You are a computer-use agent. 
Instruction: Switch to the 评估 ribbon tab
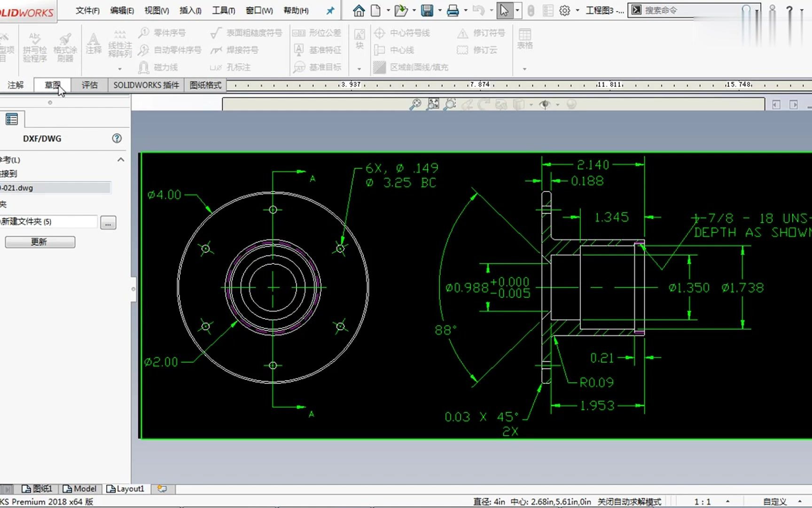pos(90,85)
